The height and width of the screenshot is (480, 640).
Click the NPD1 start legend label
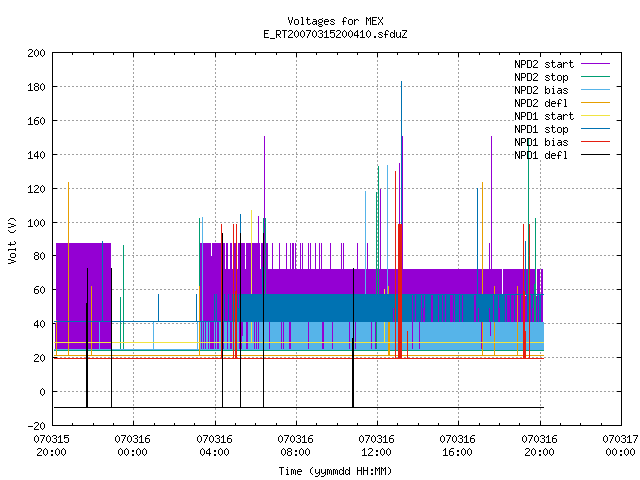[x=544, y=116]
